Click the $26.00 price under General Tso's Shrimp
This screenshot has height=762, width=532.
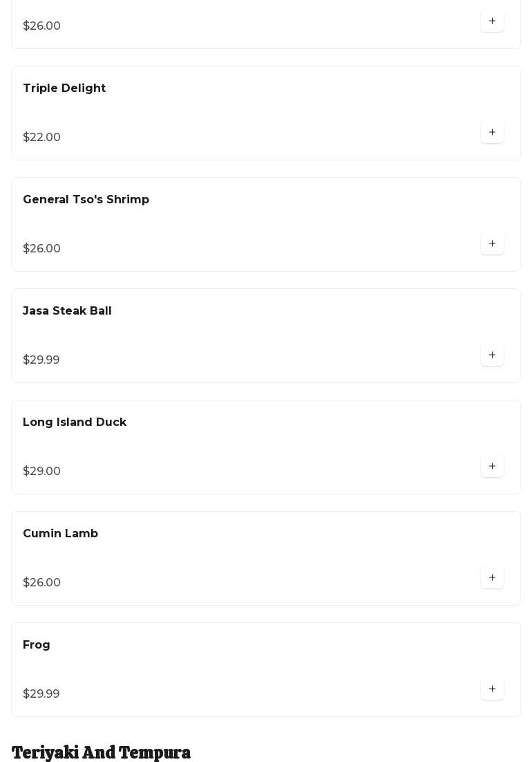[x=41, y=249]
